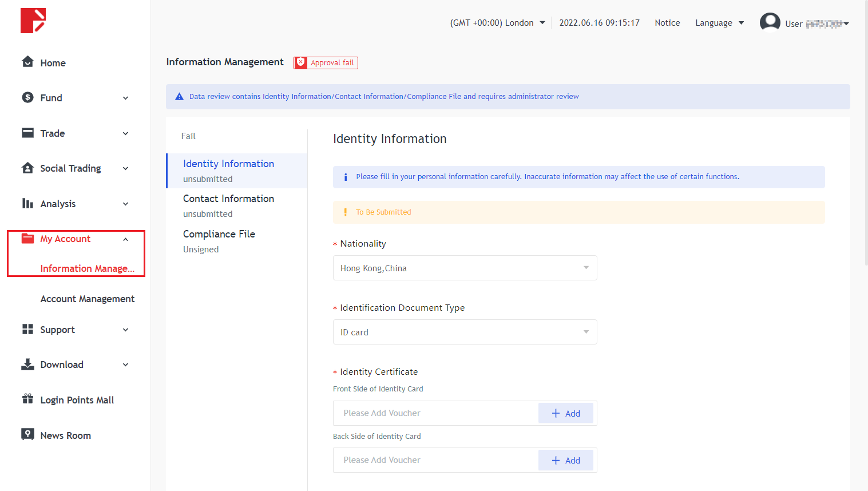This screenshot has height=491, width=868.
Task: Click the Download tray icon
Action: [27, 364]
